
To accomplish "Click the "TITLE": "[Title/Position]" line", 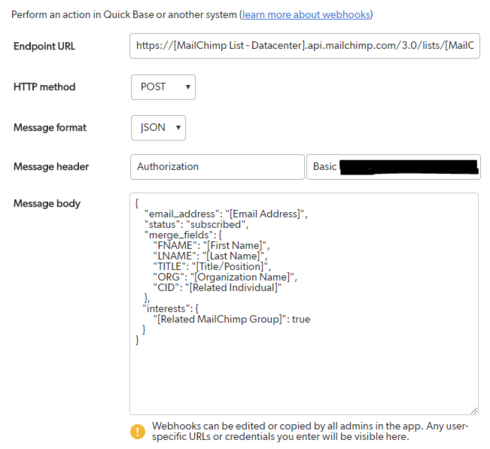I will pos(212,267).
